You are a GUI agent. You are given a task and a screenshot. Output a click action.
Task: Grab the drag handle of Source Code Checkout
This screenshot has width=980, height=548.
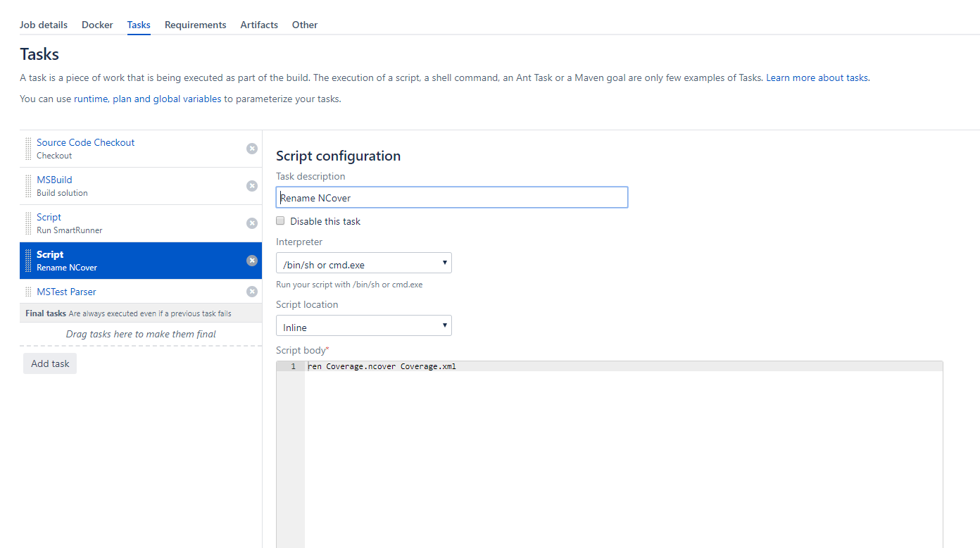[x=28, y=149]
